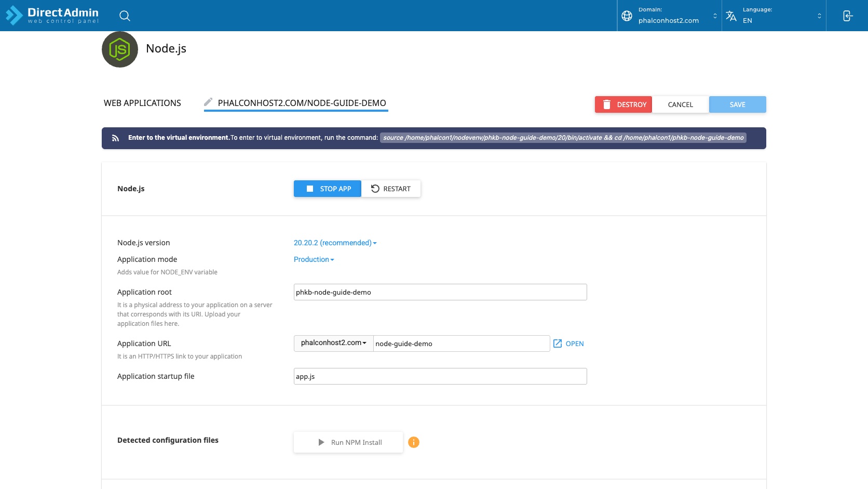Click the feed icon in command banner
Screen dimensions: 868x489
[x=116, y=138]
